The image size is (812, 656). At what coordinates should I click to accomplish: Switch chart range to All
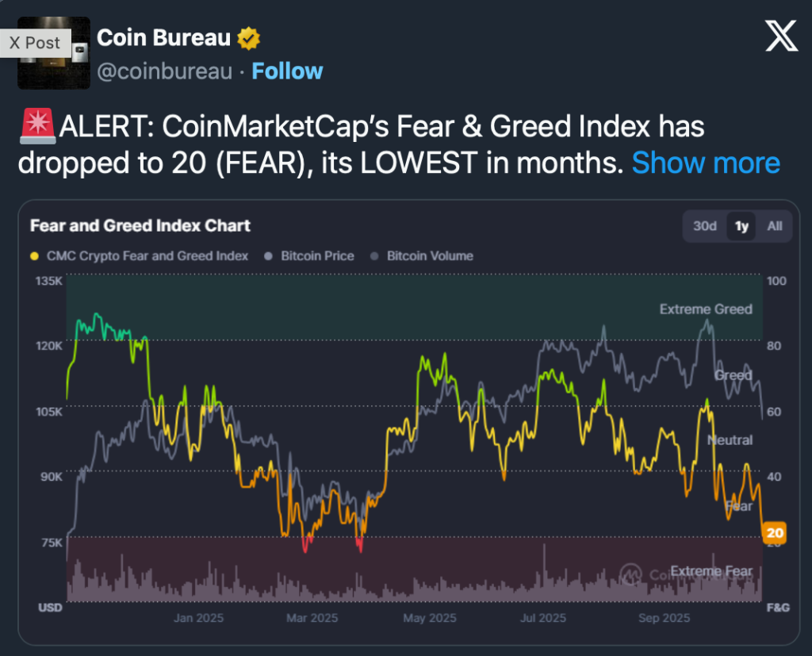tap(775, 226)
